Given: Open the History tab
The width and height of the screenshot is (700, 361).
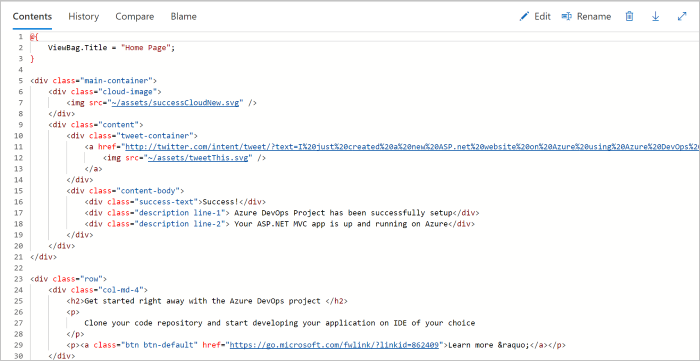Looking at the screenshot, I should [83, 17].
